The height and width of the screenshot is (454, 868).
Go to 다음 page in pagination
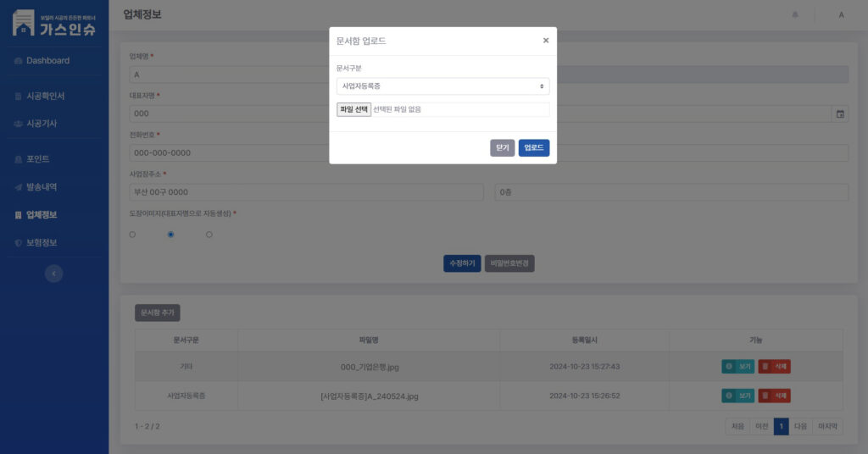pyautogui.click(x=800, y=427)
